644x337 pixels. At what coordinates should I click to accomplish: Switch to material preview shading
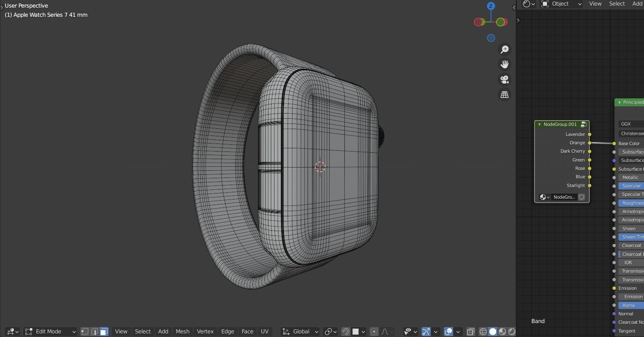pyautogui.click(x=502, y=331)
